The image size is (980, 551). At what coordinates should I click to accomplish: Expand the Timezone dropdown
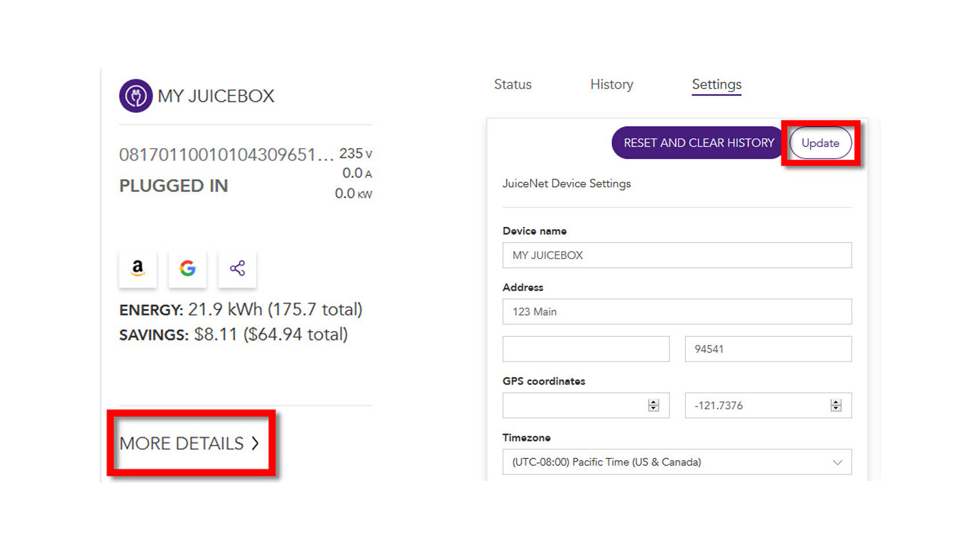[x=677, y=462]
